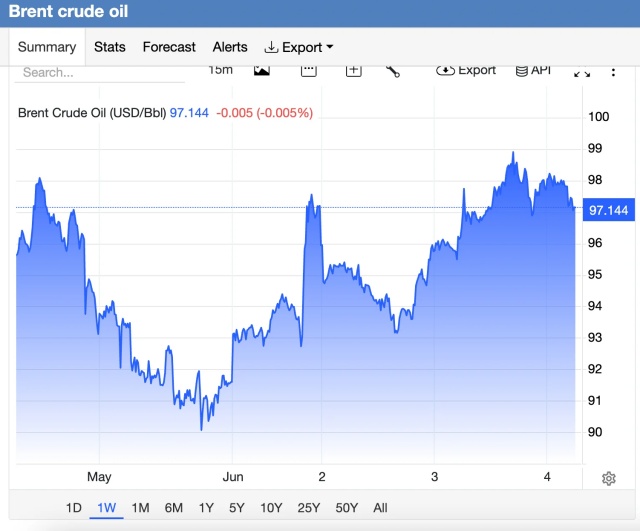Open the 15m interval selector

click(x=220, y=70)
